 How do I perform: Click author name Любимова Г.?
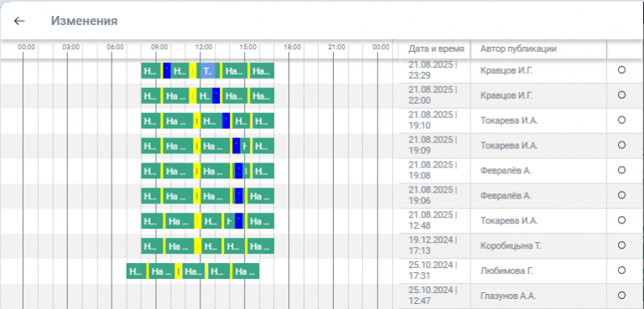507,270
